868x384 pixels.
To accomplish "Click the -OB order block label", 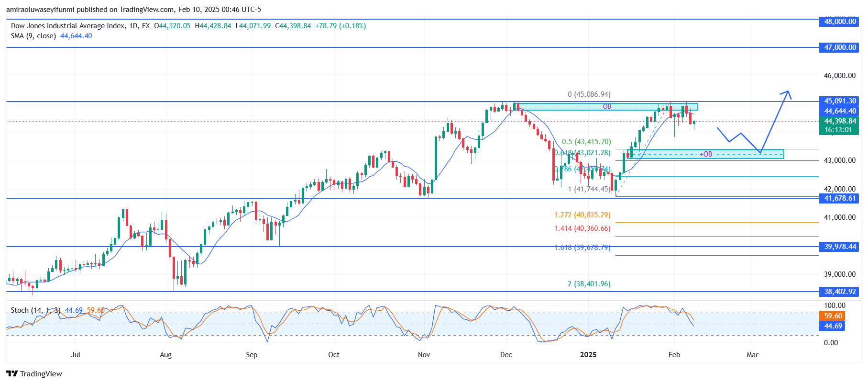I will (x=606, y=107).
